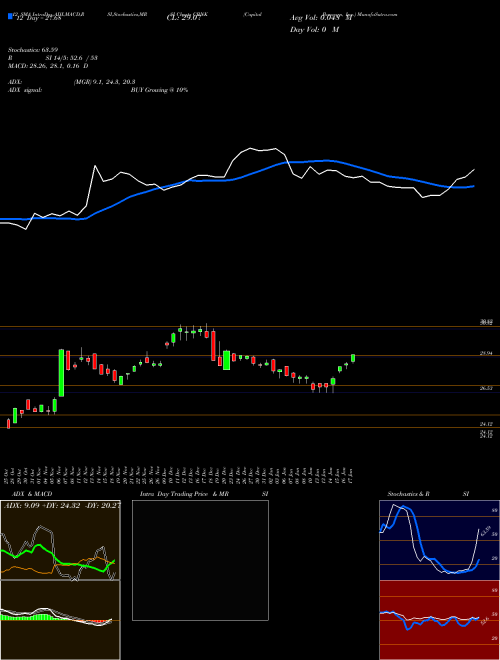Click the MACD histogram panel

point(60,620)
